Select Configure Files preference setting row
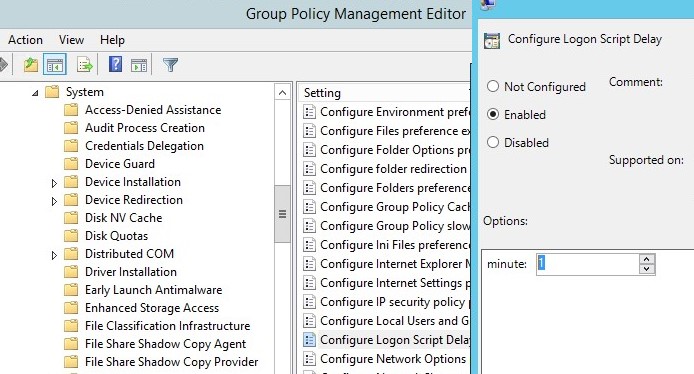 pos(386,131)
